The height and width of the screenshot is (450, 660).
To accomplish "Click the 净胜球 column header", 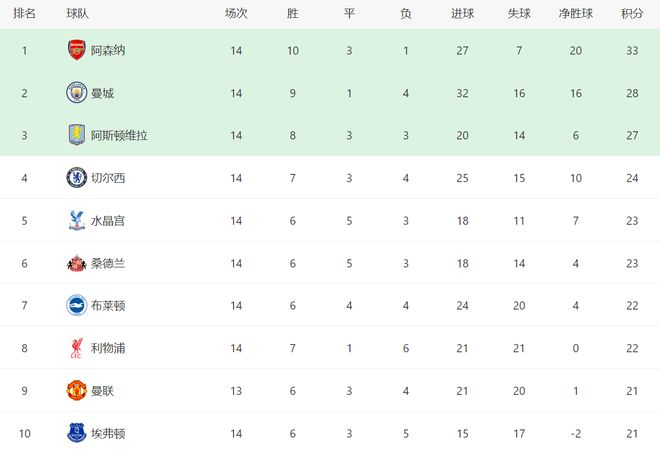I will (x=576, y=14).
